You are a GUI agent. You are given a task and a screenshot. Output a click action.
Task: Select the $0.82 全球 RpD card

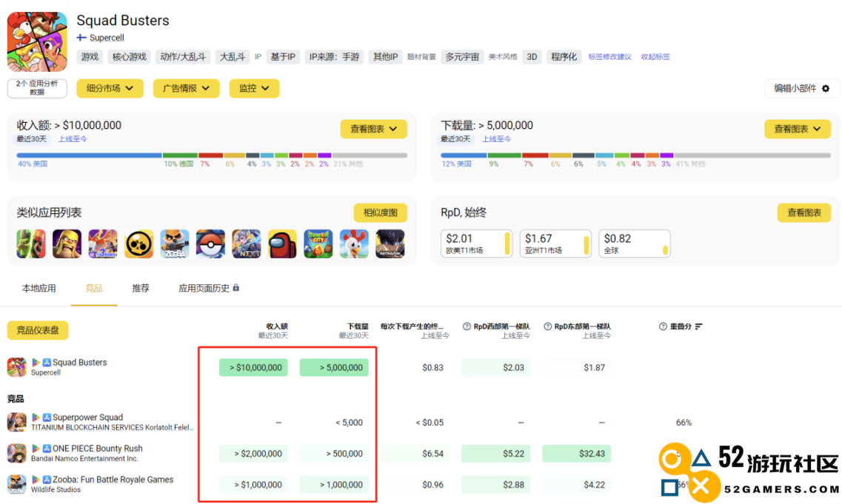(x=634, y=243)
